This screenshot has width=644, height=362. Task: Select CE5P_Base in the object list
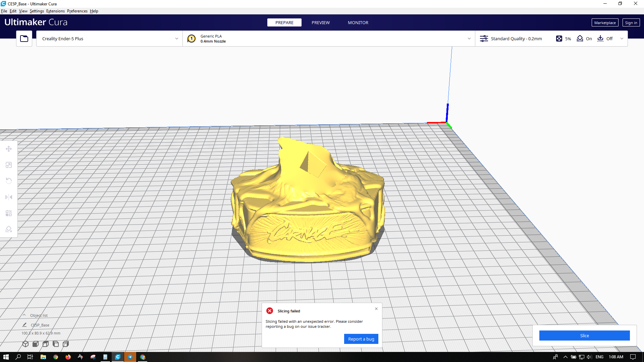pyautogui.click(x=40, y=325)
